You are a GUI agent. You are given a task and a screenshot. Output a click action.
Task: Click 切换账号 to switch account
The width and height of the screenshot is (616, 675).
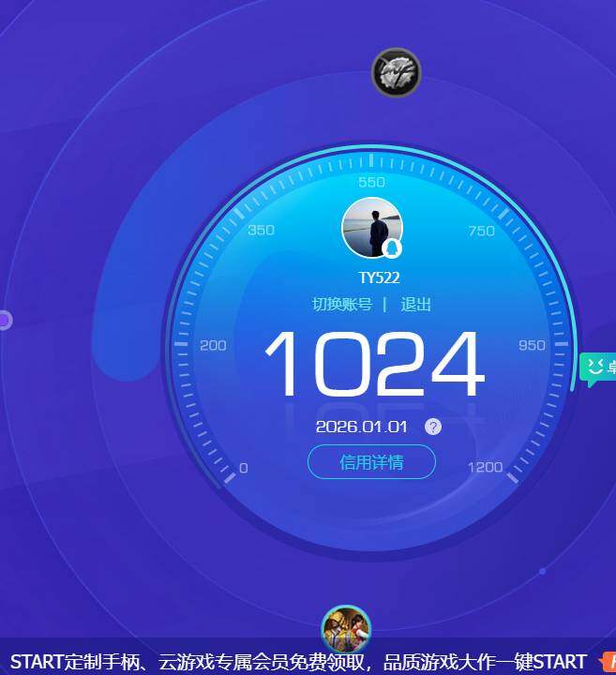[342, 305]
